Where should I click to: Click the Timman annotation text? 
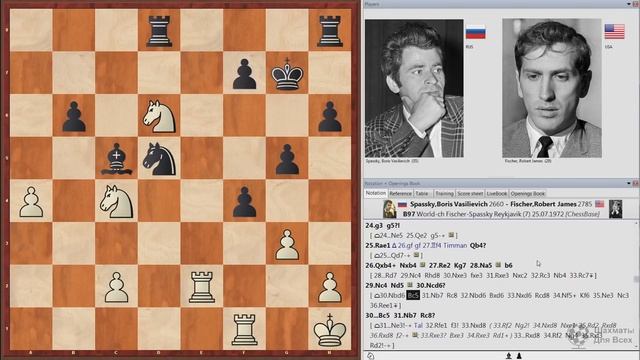coord(456,245)
